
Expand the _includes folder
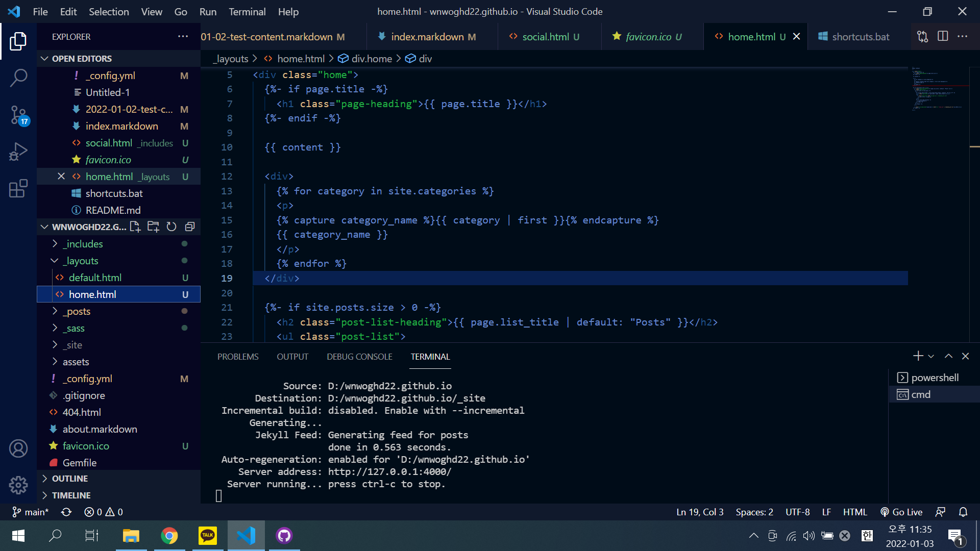(x=118, y=244)
